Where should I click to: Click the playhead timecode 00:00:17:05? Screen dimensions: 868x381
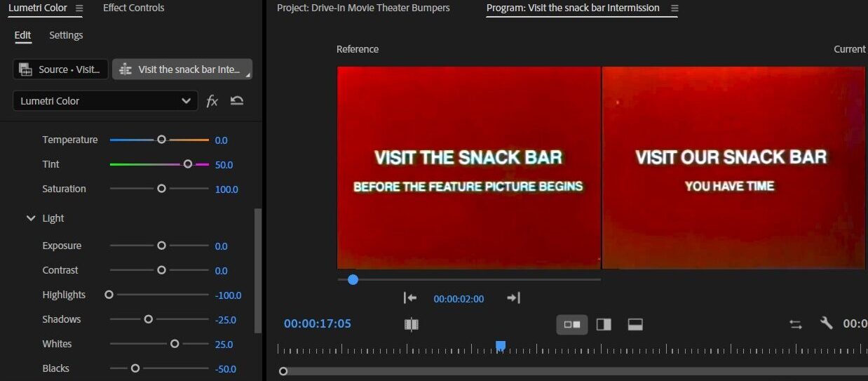click(x=318, y=323)
